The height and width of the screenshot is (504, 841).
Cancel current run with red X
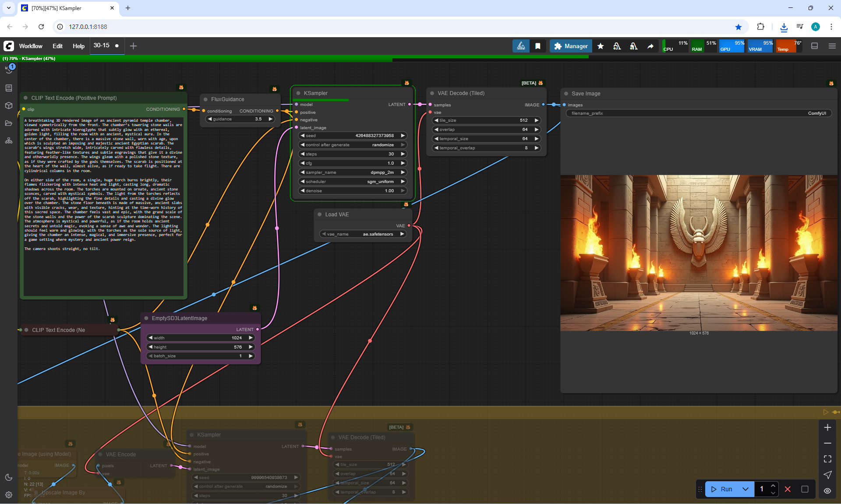(x=788, y=489)
